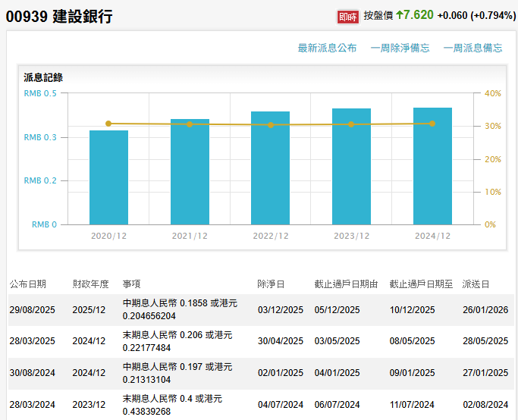Click the 2022/12 bar in the chart

tap(271, 168)
